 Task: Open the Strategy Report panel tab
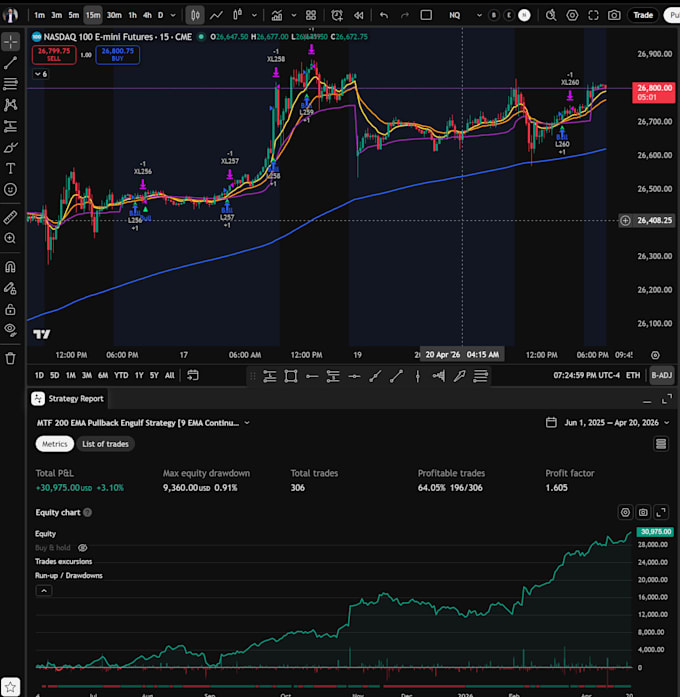pos(69,399)
